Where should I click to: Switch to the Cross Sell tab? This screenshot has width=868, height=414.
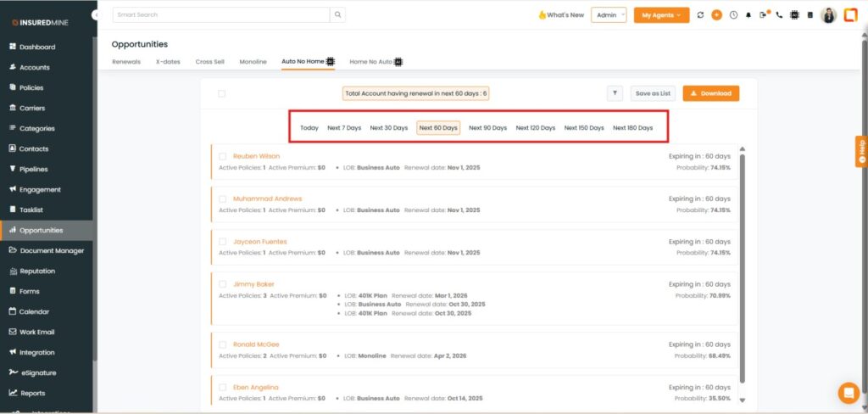[210, 62]
